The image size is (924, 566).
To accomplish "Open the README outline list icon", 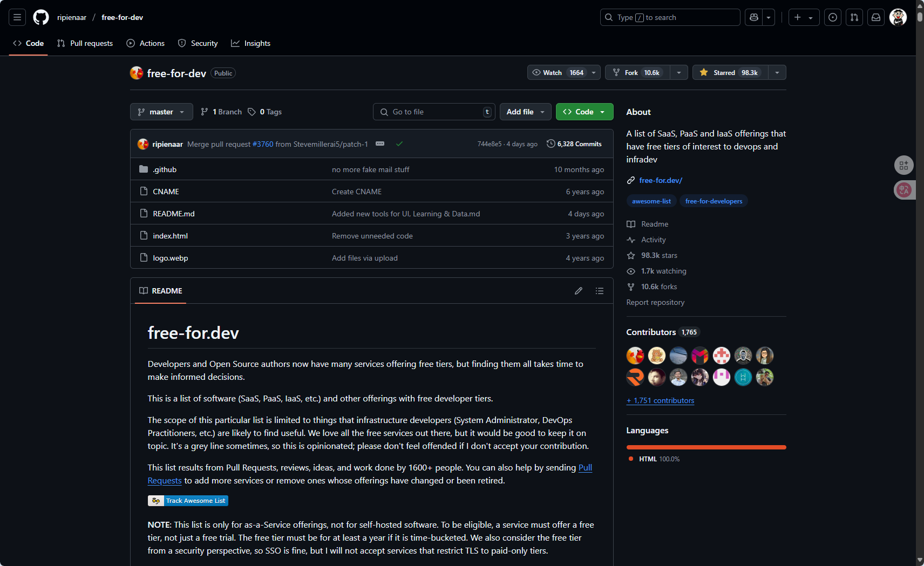I will [x=600, y=291].
